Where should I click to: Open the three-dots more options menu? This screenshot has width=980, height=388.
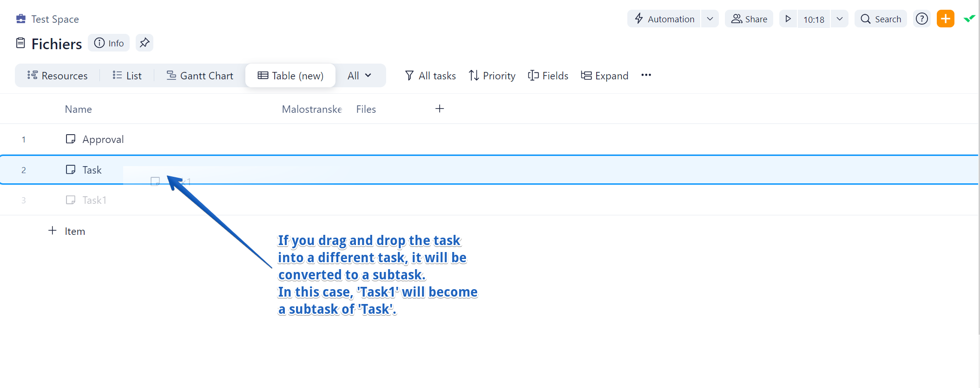tap(646, 75)
